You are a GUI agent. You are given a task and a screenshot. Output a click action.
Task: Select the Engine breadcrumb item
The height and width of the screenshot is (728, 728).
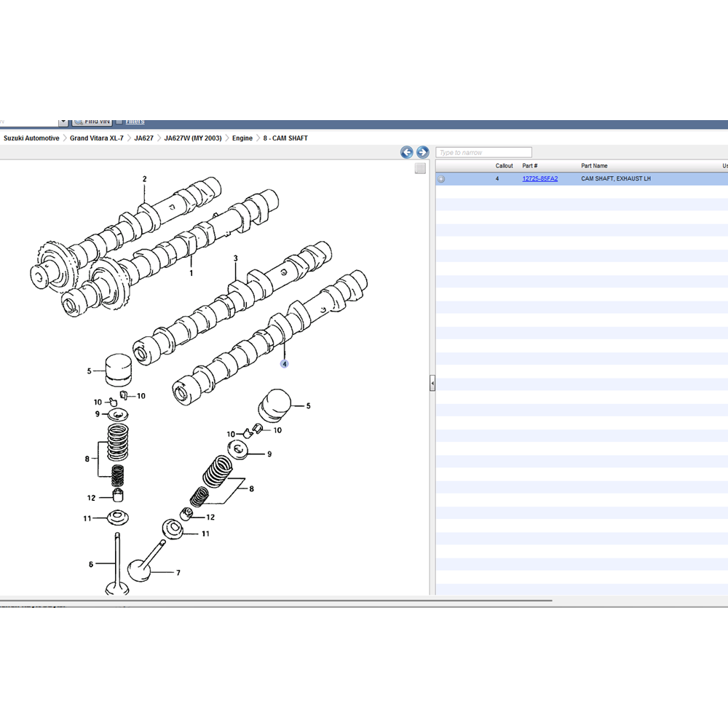pyautogui.click(x=242, y=138)
